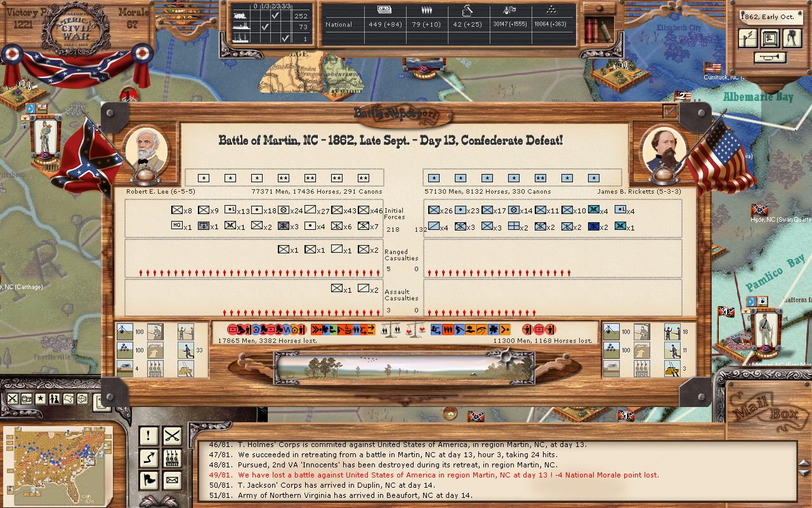Image resolution: width=812 pixels, height=508 pixels.
Task: Toggle the crossed swords map filter
Action: (x=13, y=399)
